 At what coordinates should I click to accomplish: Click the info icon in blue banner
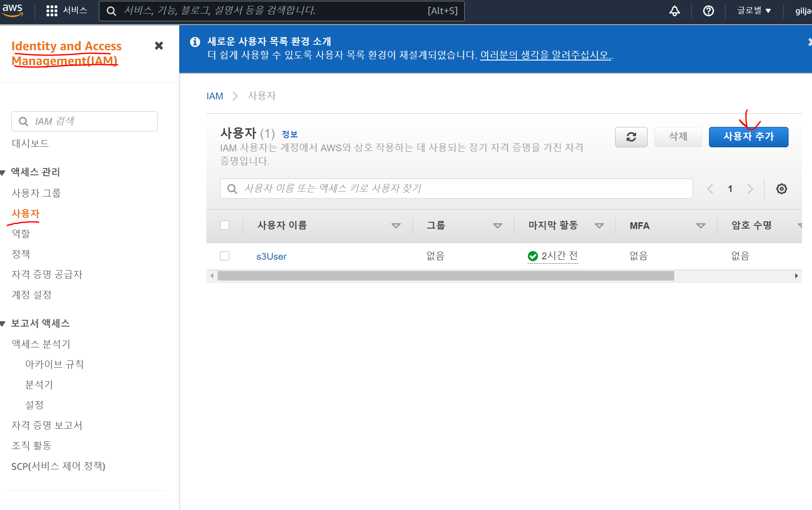click(x=195, y=42)
